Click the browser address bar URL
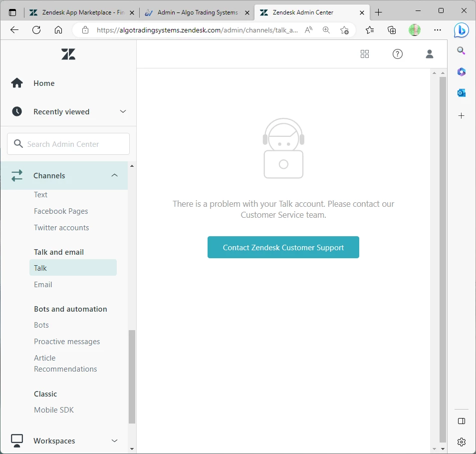476x454 pixels. (197, 30)
